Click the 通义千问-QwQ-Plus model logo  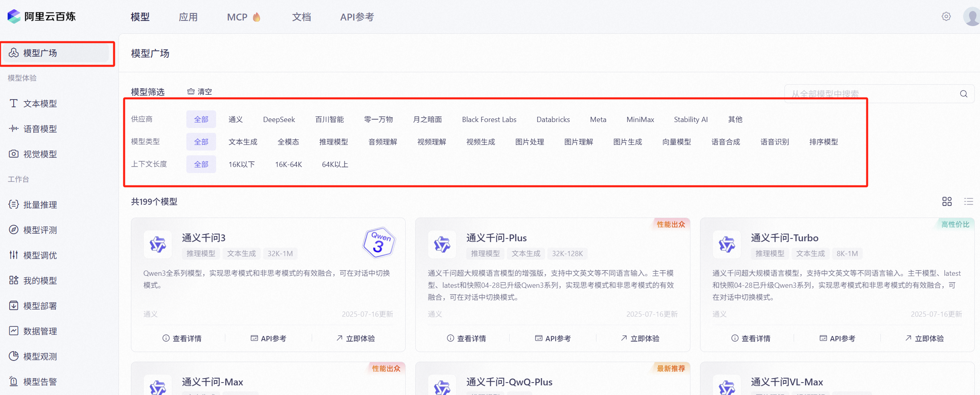click(442, 385)
